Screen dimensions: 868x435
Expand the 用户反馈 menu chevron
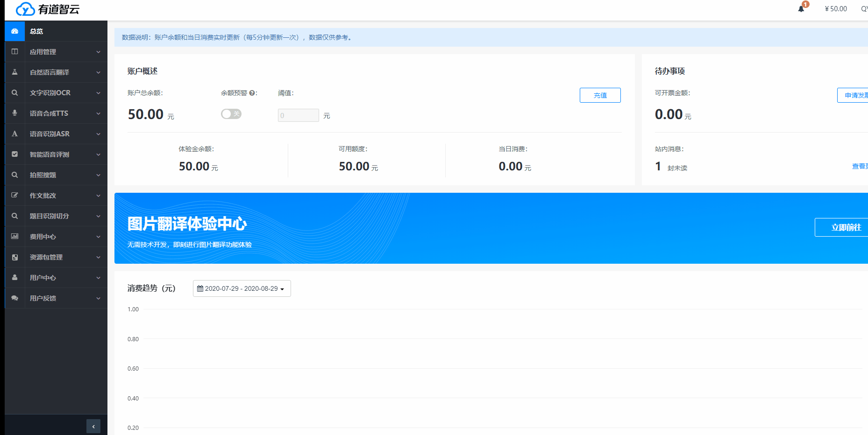98,298
